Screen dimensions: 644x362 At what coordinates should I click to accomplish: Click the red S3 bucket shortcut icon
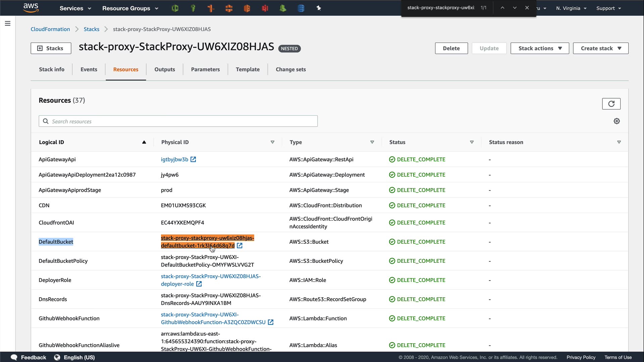coord(265,8)
